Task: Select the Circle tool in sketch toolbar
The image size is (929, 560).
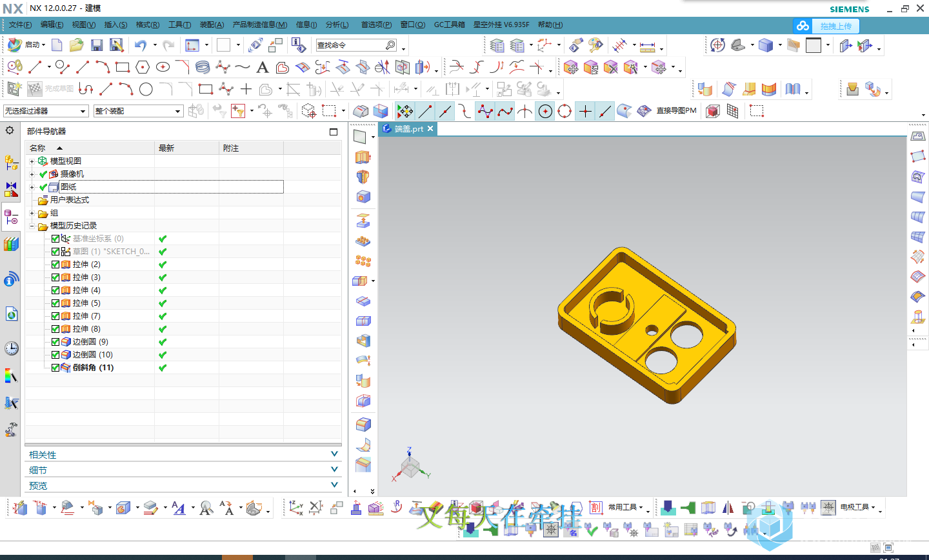Action: tap(146, 89)
